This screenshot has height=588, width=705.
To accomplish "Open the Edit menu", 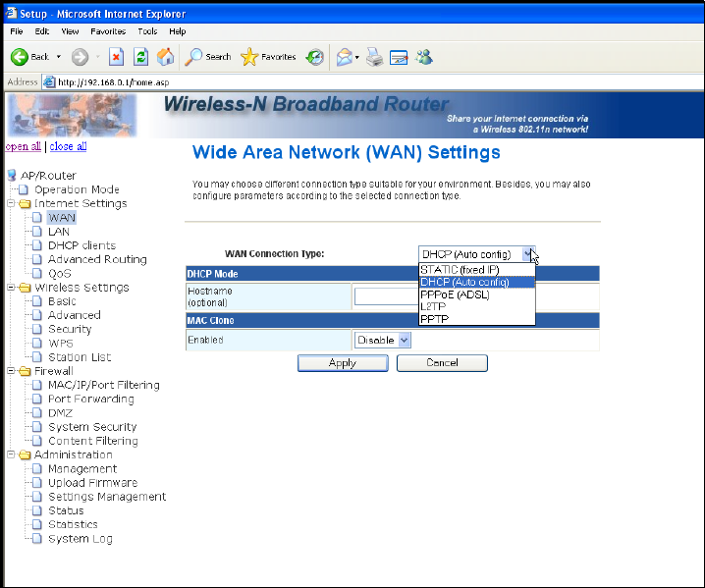I will click(42, 31).
